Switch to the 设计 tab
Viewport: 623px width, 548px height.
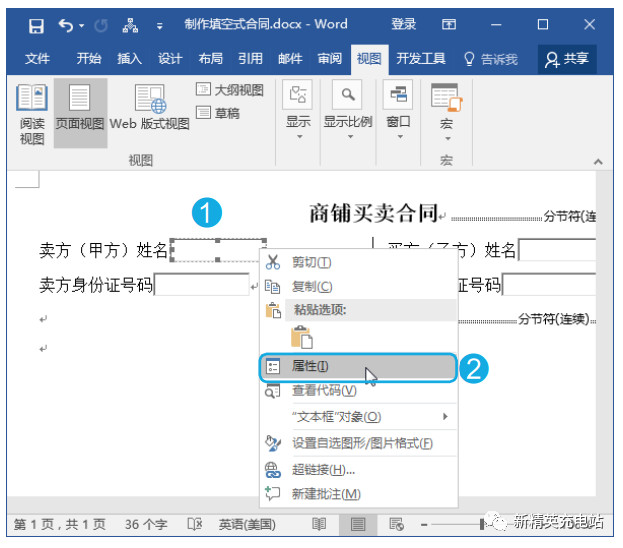(170, 59)
